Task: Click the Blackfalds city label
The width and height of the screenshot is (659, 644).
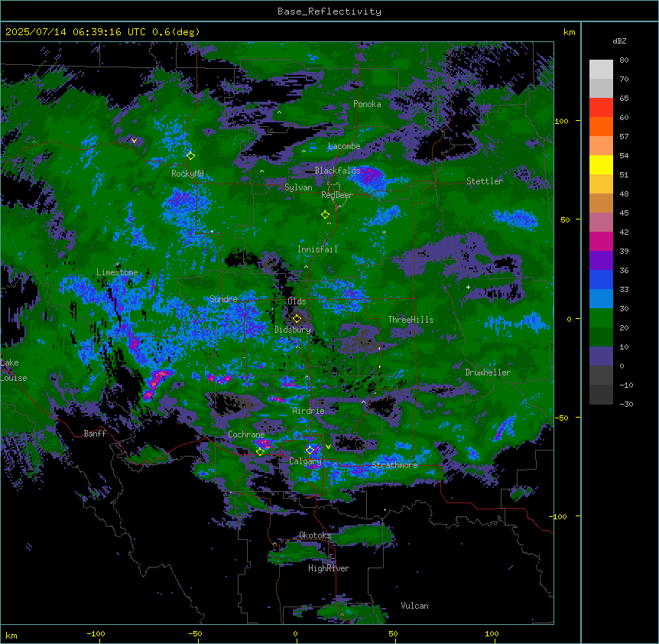Action: pyautogui.click(x=337, y=171)
